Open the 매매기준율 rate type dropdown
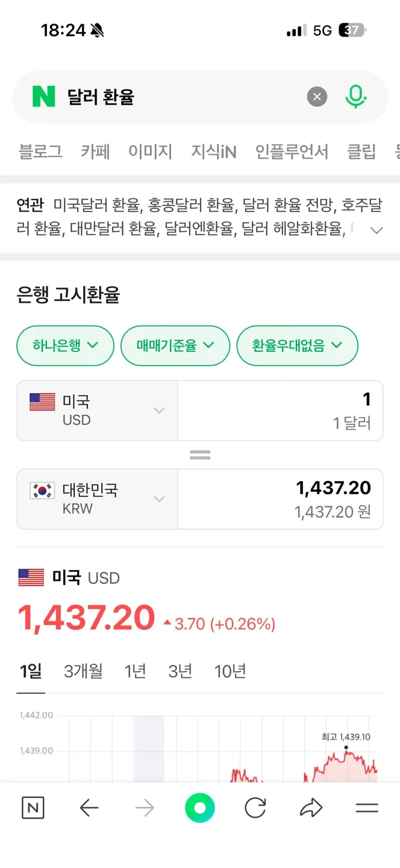 (175, 345)
